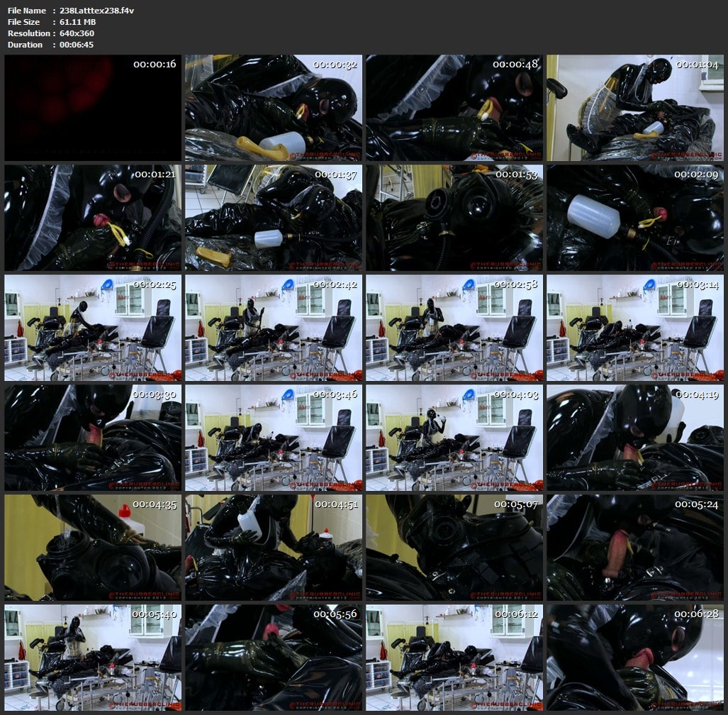Select the file name text 238Latttex238.f4v
This screenshot has height=715, width=728.
tap(96, 10)
